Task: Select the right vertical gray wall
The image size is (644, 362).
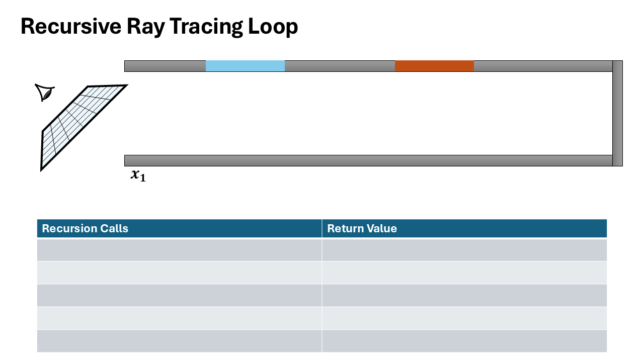Action: point(617,113)
